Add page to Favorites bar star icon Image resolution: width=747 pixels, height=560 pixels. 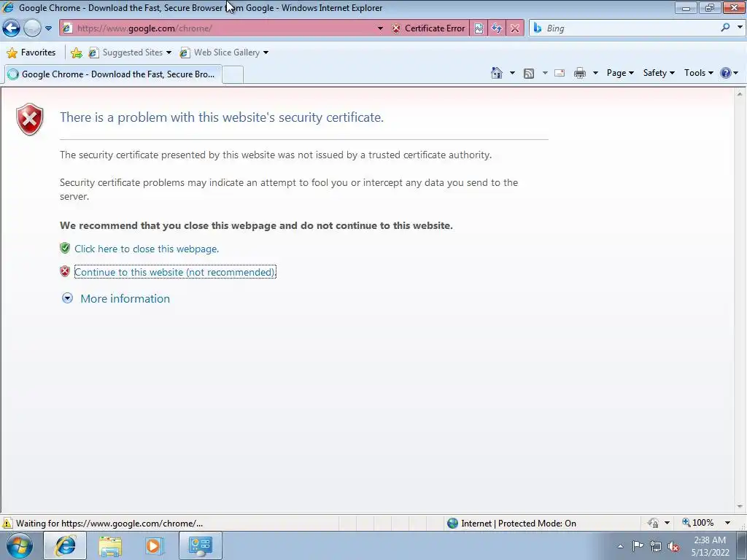click(76, 52)
